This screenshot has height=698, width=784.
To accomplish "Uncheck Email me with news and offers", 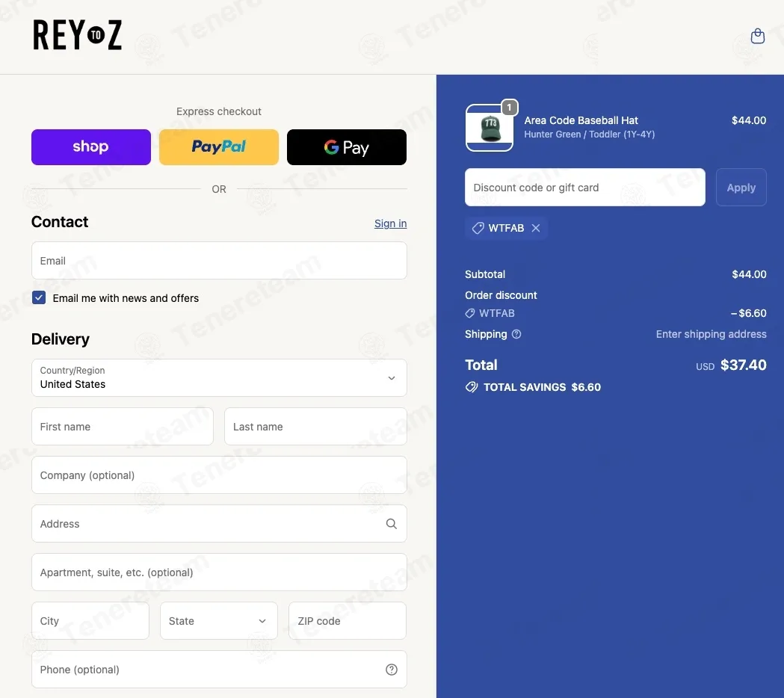I will tap(39, 297).
